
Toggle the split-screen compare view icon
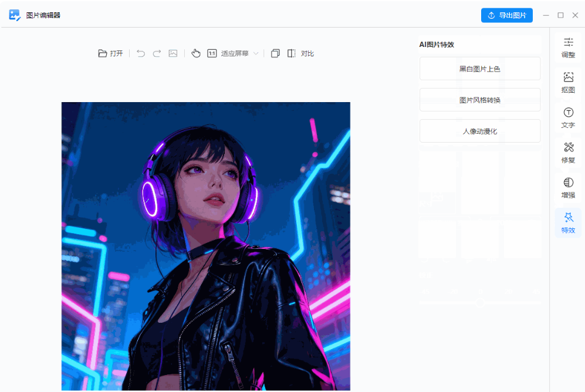pos(291,53)
